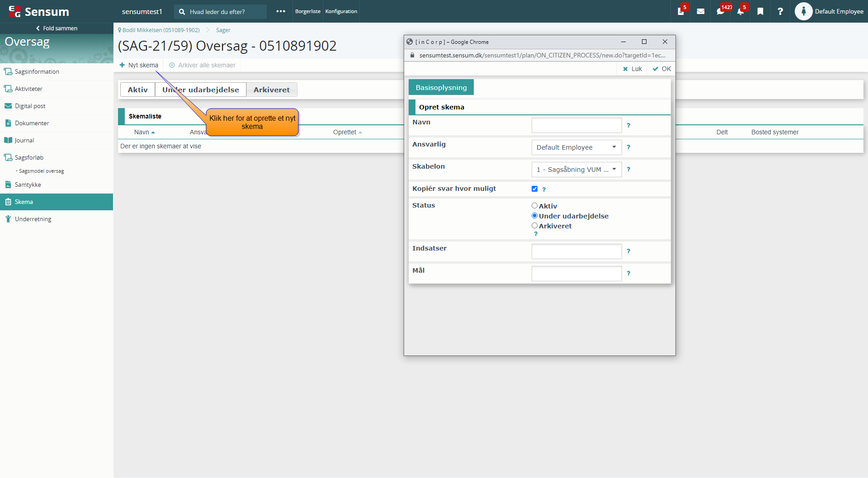Open the mail envelope icon
The image size is (868, 478).
tap(701, 11)
